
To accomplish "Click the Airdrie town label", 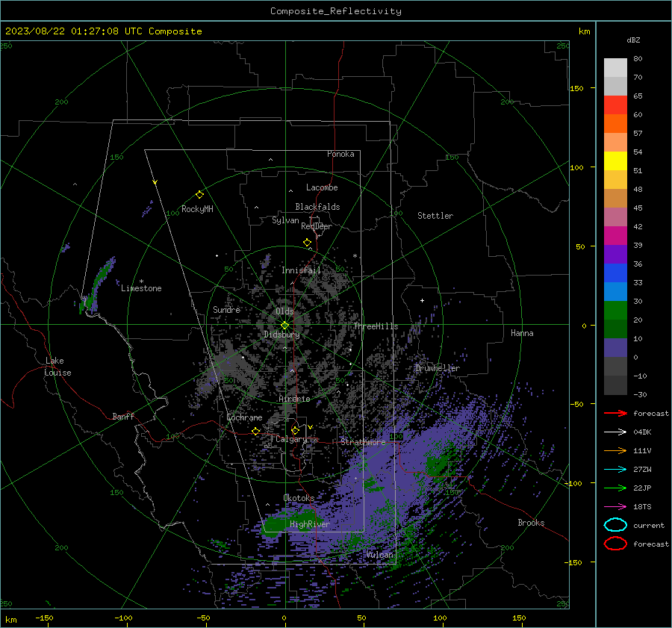I will [x=294, y=399].
